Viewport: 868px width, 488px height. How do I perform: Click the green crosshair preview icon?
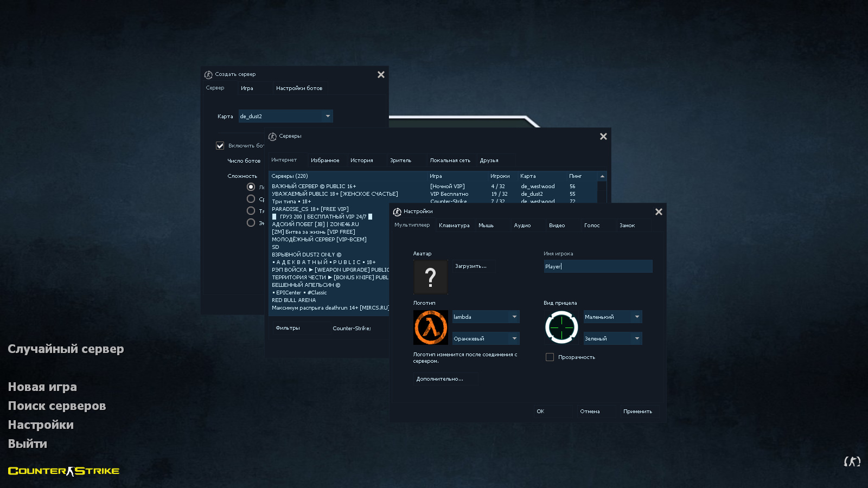[561, 328]
